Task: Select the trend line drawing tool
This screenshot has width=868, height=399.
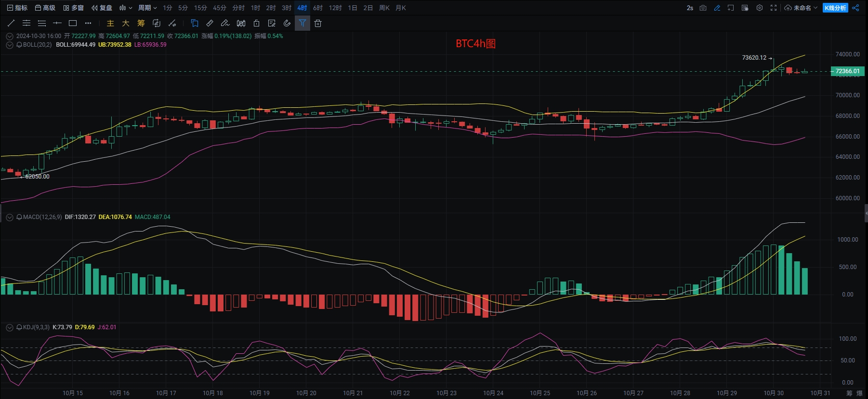Action: pyautogui.click(x=11, y=23)
